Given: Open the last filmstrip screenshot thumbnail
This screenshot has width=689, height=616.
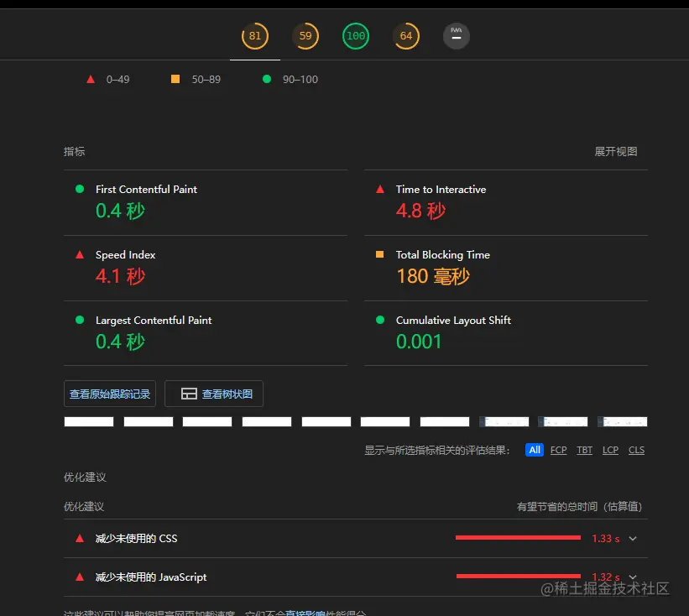Looking at the screenshot, I should point(622,422).
